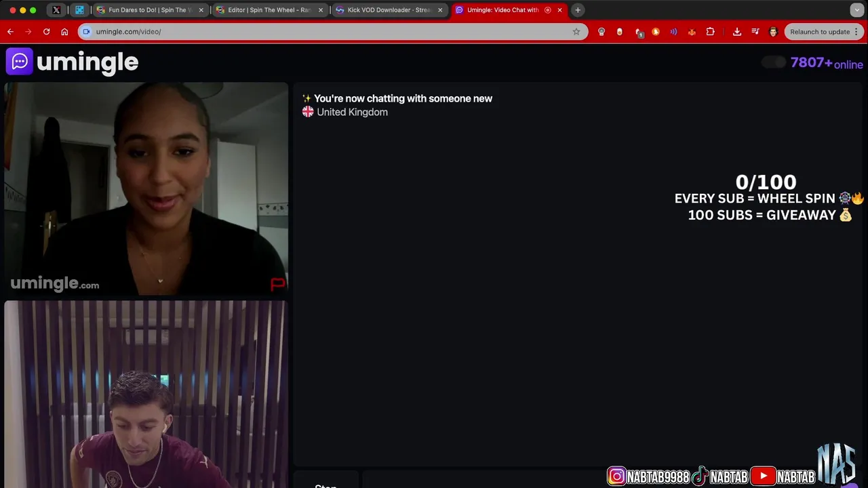Open the extension with badge 1
Image resolution: width=868 pixels, height=488 pixels.
(x=638, y=32)
